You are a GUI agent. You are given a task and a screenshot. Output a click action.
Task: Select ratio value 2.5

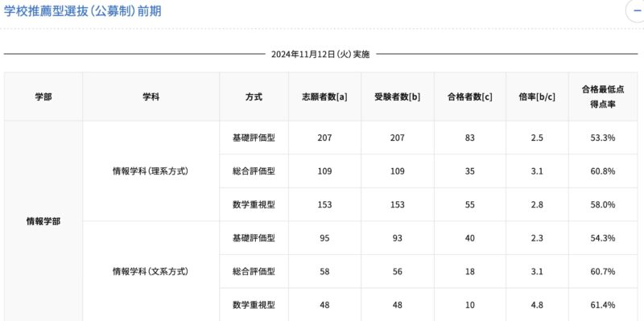click(x=537, y=138)
